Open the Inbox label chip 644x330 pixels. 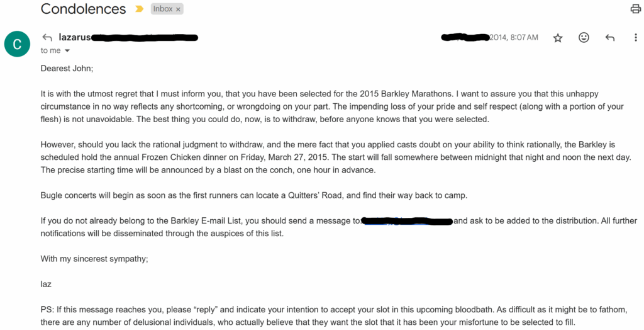(x=163, y=9)
